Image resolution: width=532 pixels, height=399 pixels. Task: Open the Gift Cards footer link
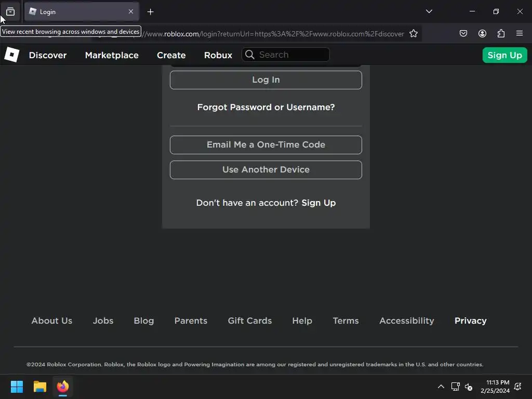coord(250,321)
